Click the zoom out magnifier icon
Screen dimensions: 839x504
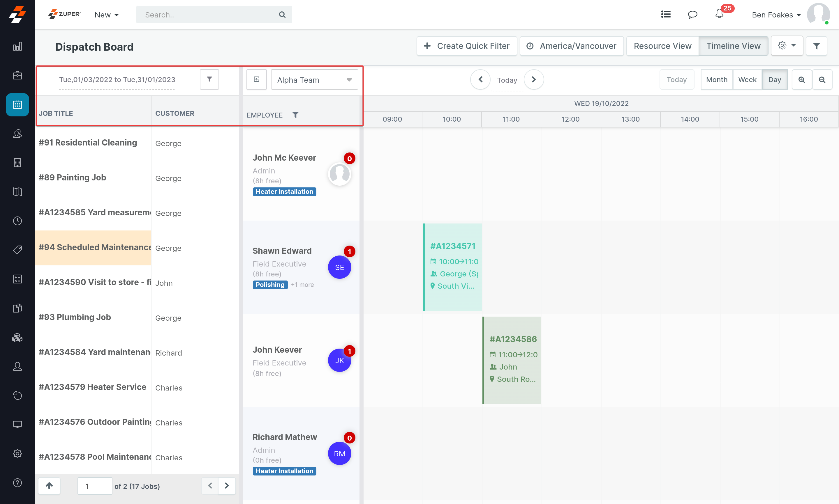pos(822,79)
